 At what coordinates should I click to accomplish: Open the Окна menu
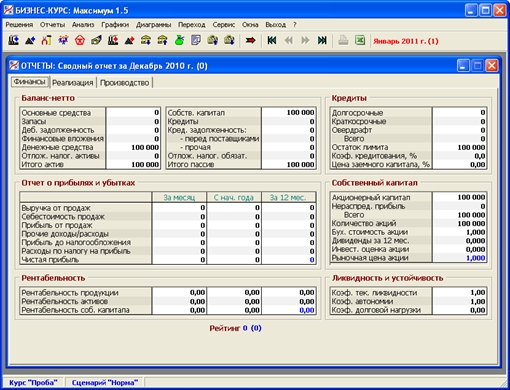coord(250,25)
